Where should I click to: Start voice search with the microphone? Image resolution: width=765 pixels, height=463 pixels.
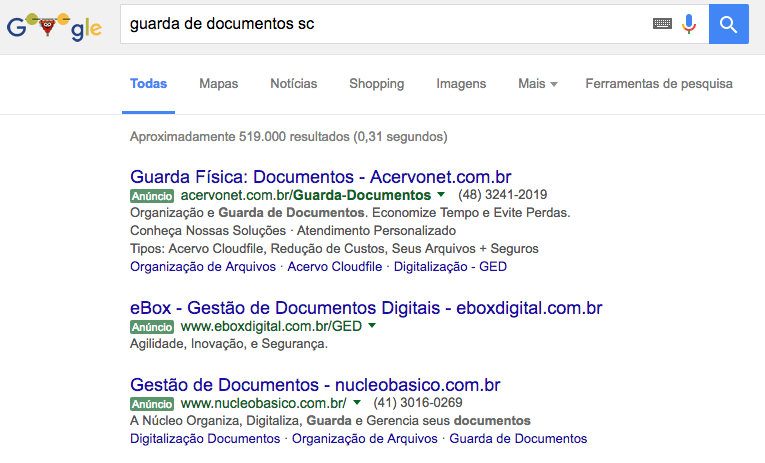click(x=689, y=24)
